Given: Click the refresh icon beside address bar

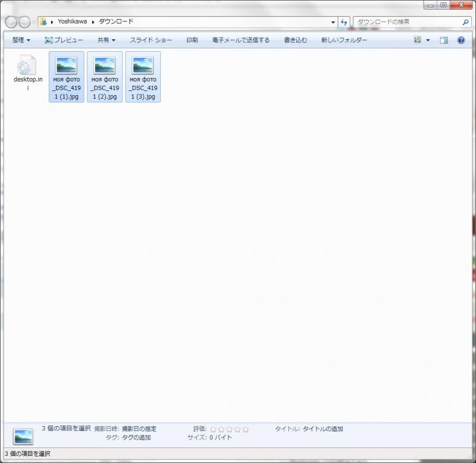Looking at the screenshot, I should [344, 22].
